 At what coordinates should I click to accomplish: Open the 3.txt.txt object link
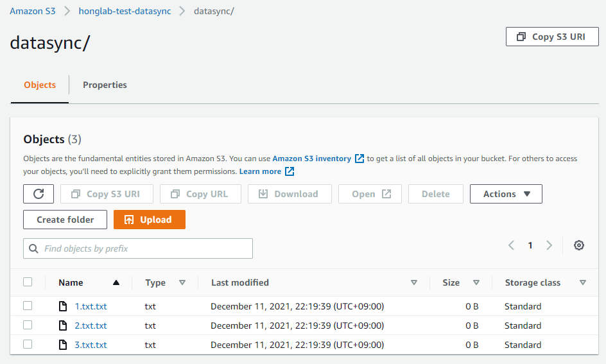pos(91,345)
